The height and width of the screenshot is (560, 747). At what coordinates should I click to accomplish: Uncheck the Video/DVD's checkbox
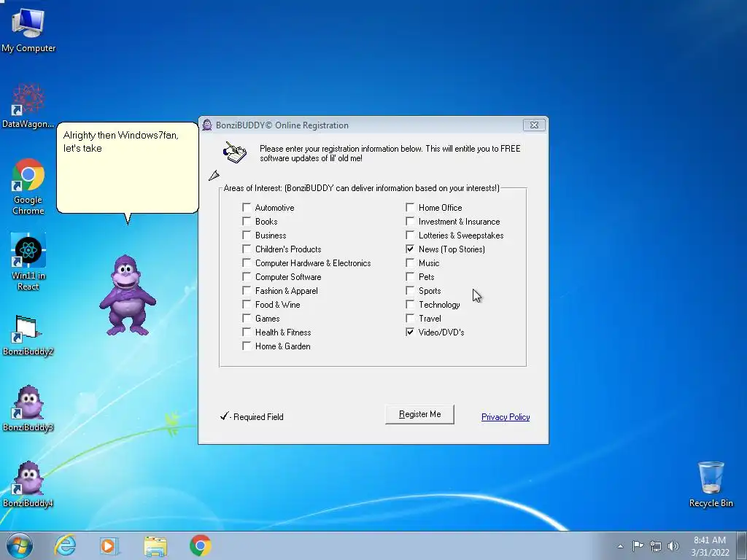pos(410,332)
